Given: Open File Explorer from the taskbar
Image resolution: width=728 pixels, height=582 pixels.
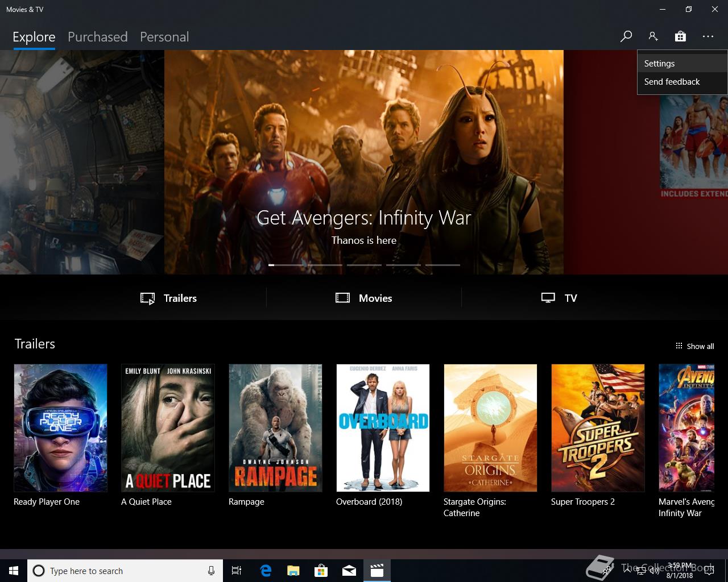Looking at the screenshot, I should coord(293,571).
